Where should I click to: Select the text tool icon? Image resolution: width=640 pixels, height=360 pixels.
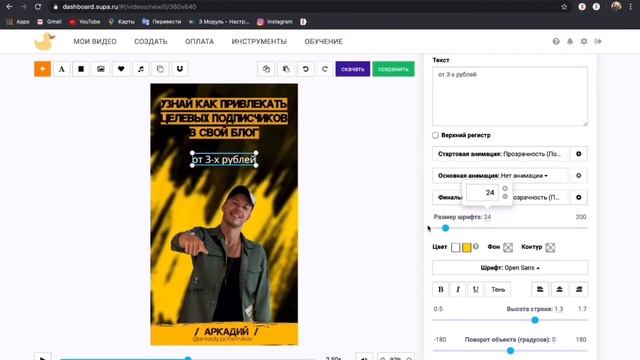pyautogui.click(x=62, y=69)
